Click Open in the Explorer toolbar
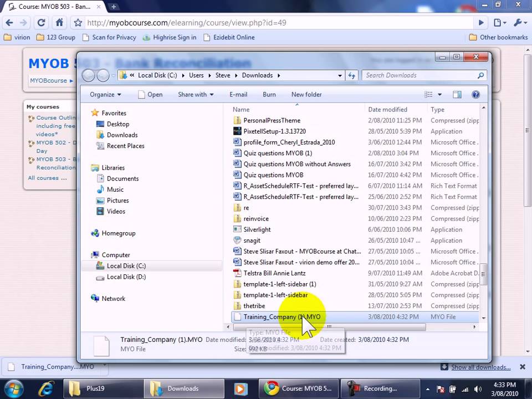532x399 pixels. pos(151,95)
